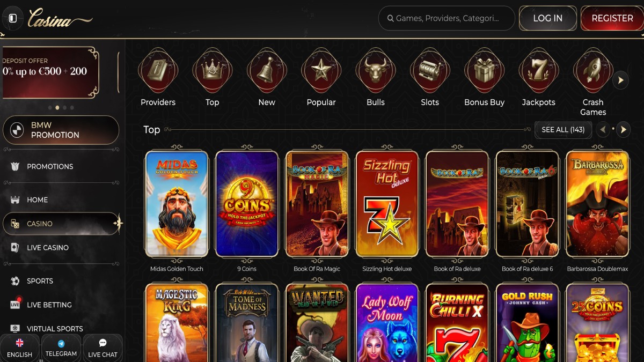Open the English language selector

click(20, 348)
